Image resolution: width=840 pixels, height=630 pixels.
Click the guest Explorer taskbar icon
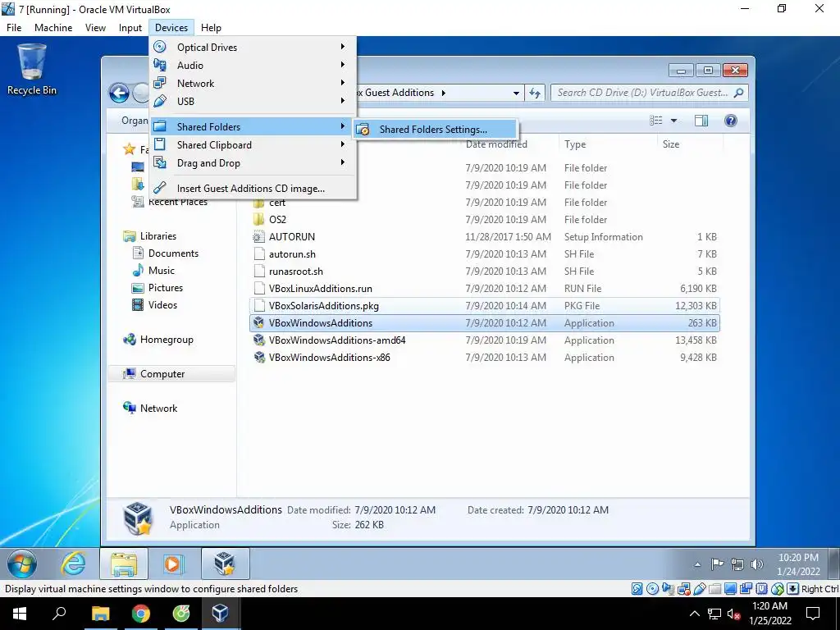click(124, 564)
